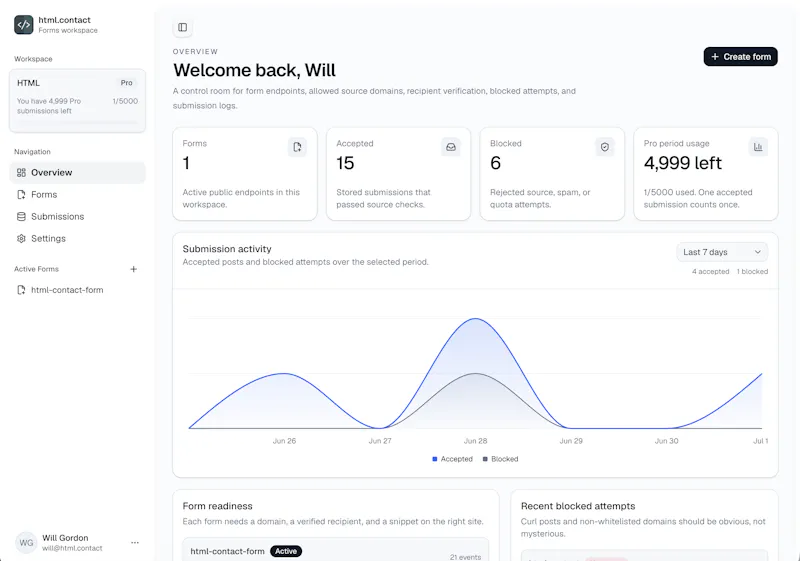800x561 pixels.
Task: Click the 1 blocked summary text
Action: click(x=752, y=272)
